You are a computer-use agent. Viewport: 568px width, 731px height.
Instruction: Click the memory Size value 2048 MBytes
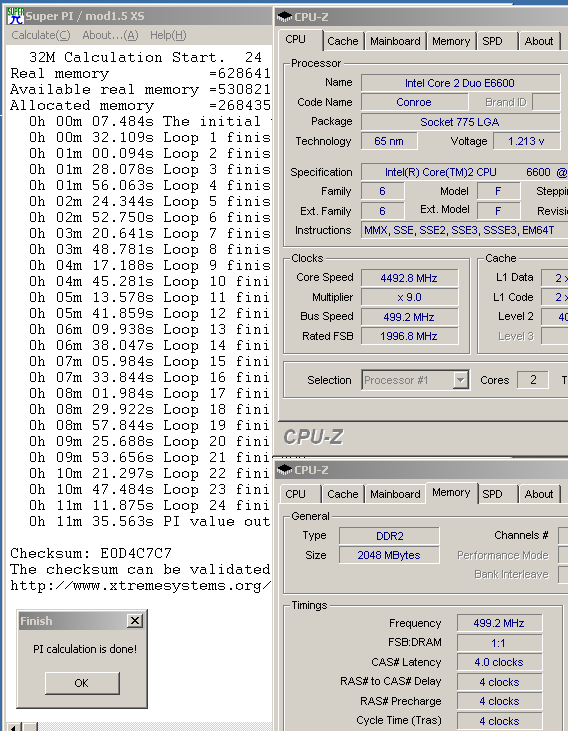tap(389, 555)
